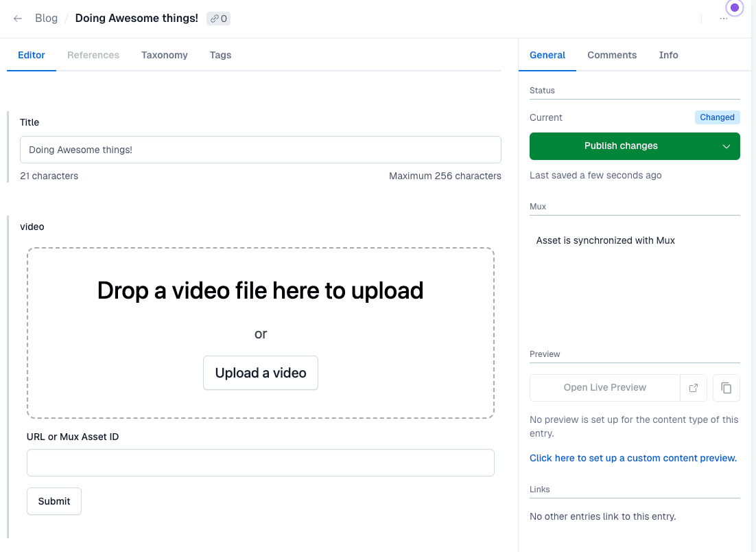Click into the Title text field
The image size is (756, 552).
[261, 150]
